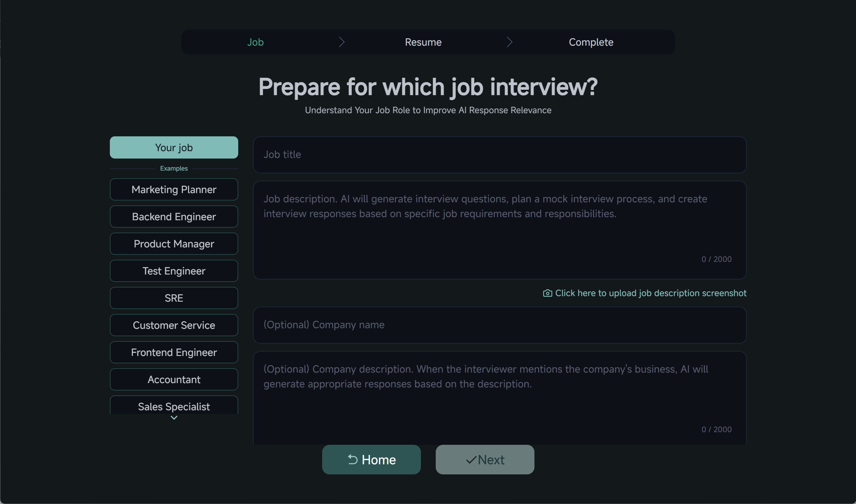Select the Your job option

[174, 147]
